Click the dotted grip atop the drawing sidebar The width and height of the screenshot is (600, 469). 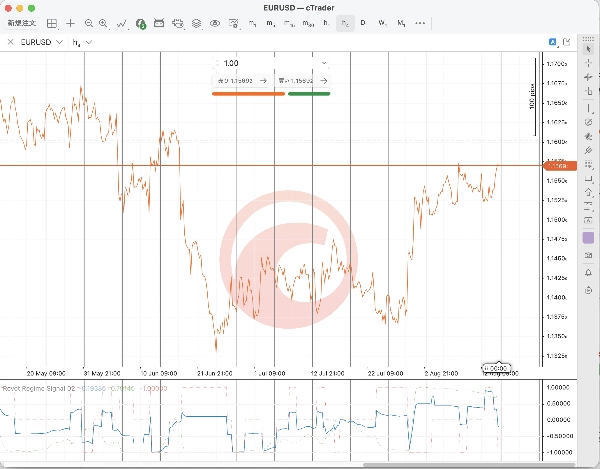[x=588, y=39]
